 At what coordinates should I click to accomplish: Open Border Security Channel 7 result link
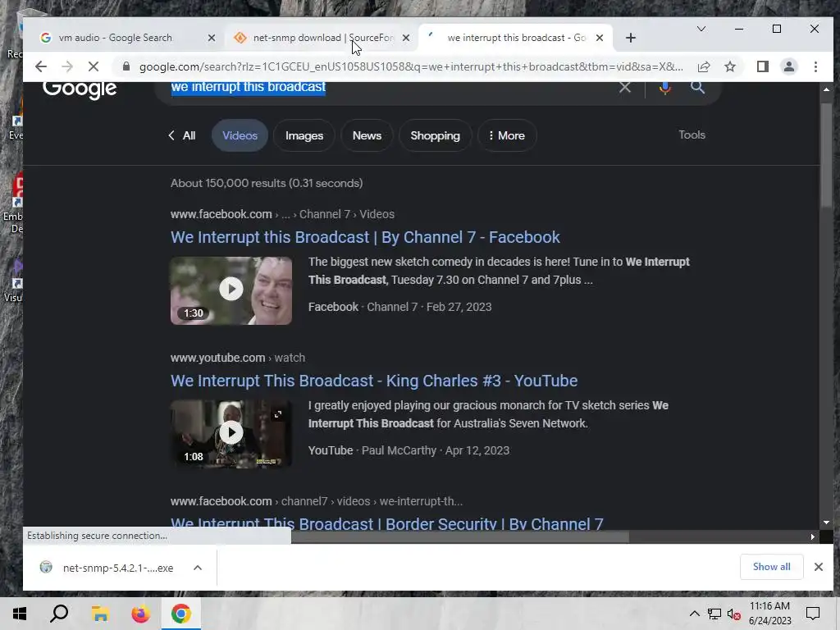point(387,523)
